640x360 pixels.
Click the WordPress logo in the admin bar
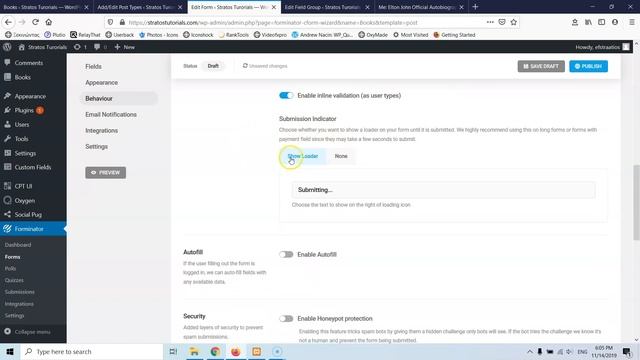pos(7,47)
